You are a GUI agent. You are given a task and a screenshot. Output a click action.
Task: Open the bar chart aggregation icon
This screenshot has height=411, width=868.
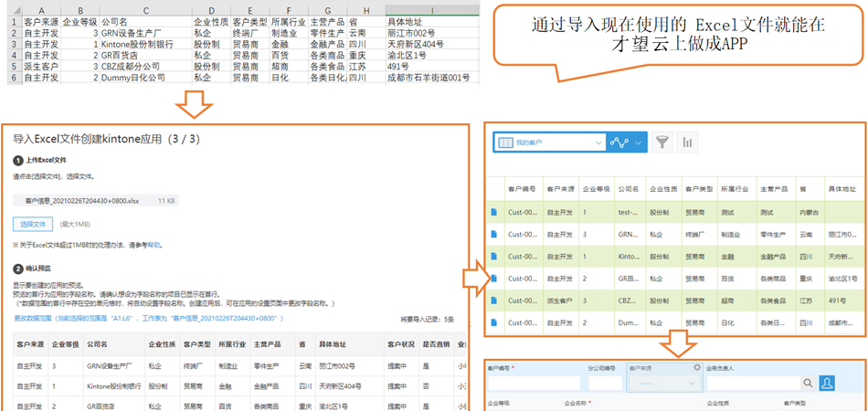687,142
